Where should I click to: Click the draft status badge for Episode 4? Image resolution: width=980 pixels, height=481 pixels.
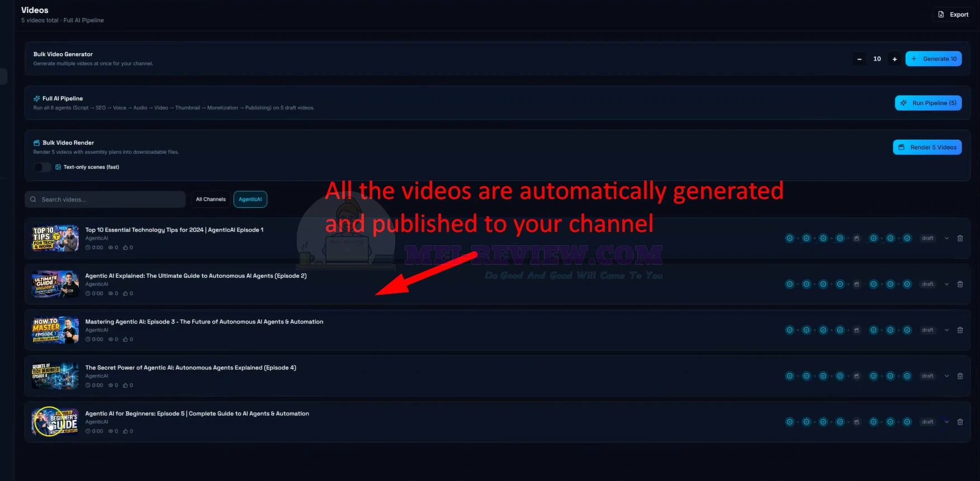tap(928, 376)
